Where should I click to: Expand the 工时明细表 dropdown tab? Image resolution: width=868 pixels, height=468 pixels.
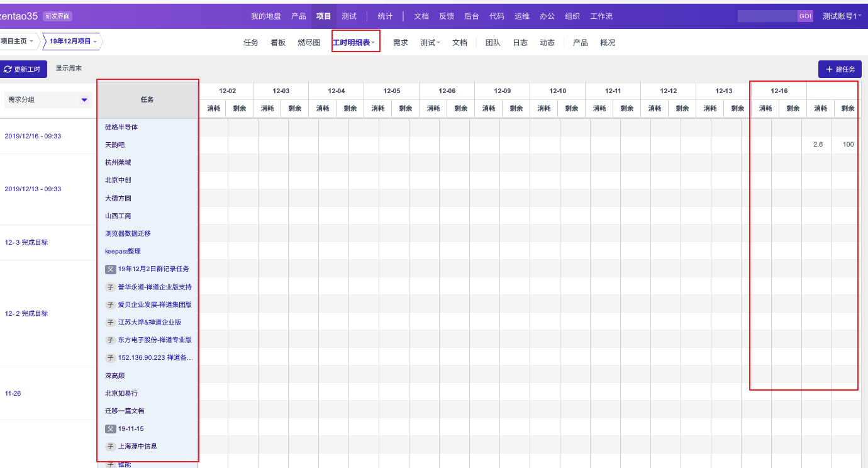click(355, 43)
